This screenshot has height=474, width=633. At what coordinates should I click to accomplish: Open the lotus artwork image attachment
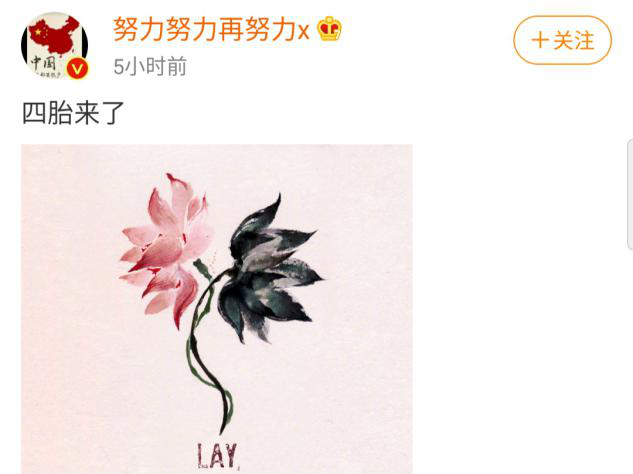[217, 309]
